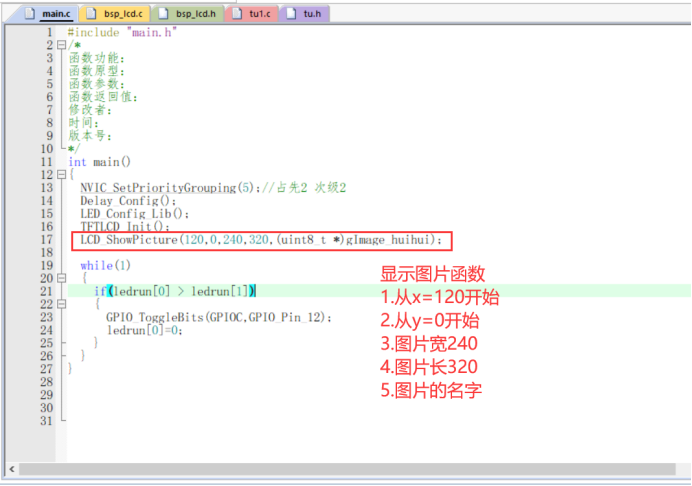
Task: Click the horizontal scrollbar left arrow
Action: pos(12,469)
